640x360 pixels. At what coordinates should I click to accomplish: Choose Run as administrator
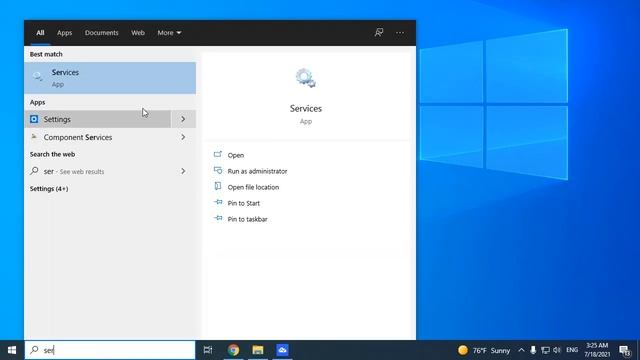click(x=257, y=171)
